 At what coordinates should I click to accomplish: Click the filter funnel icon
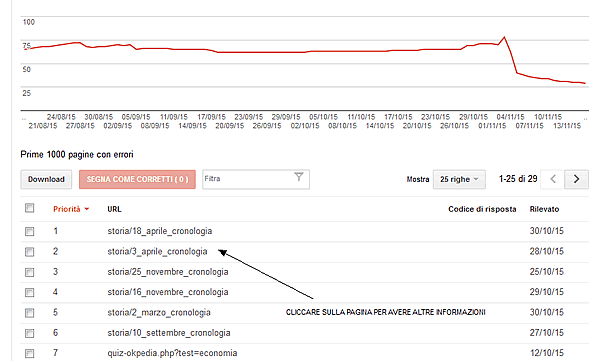[x=298, y=177]
